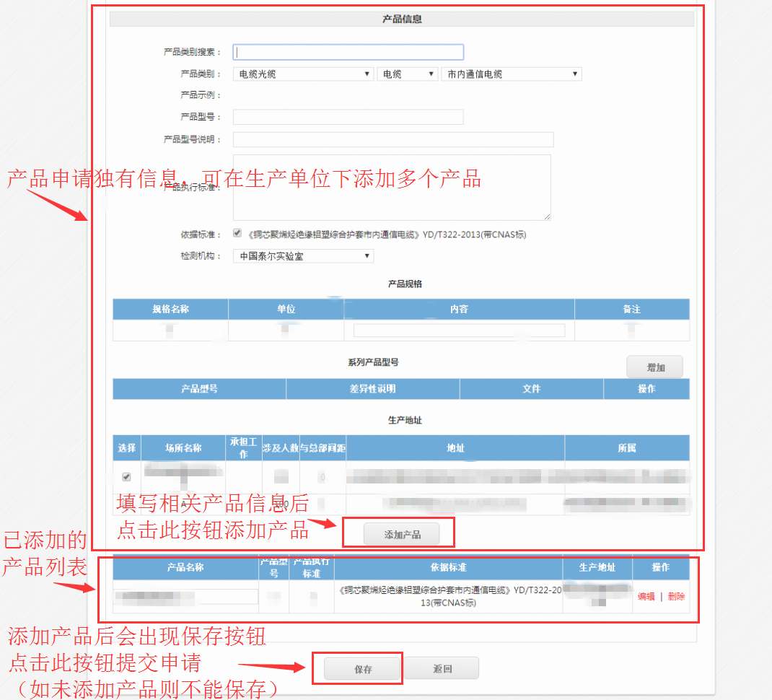
Task: 点击产品型号说明输入框
Action: click(393, 139)
